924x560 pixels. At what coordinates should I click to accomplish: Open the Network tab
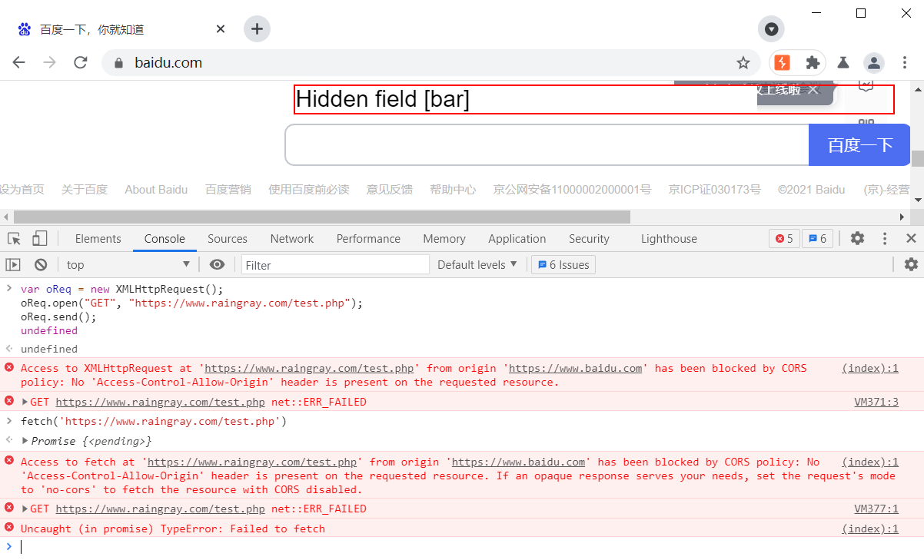tap(292, 239)
